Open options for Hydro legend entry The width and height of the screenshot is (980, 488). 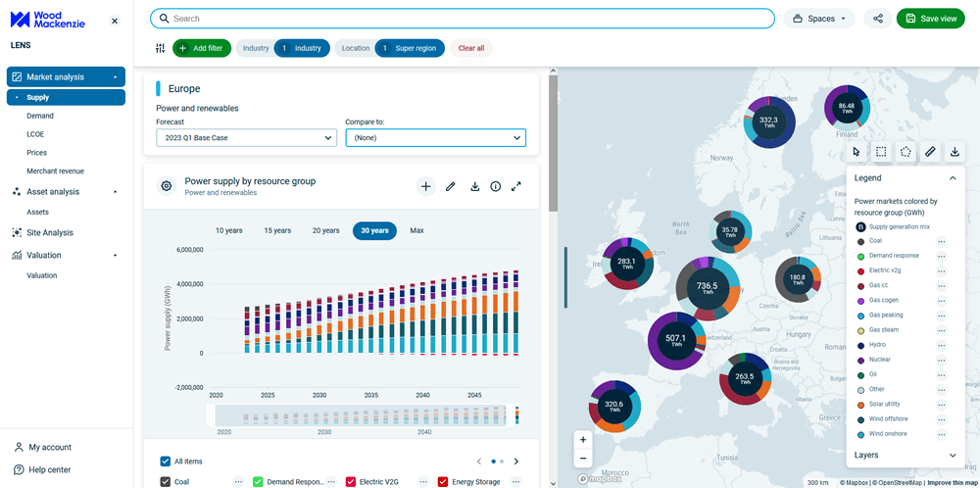pos(941,345)
